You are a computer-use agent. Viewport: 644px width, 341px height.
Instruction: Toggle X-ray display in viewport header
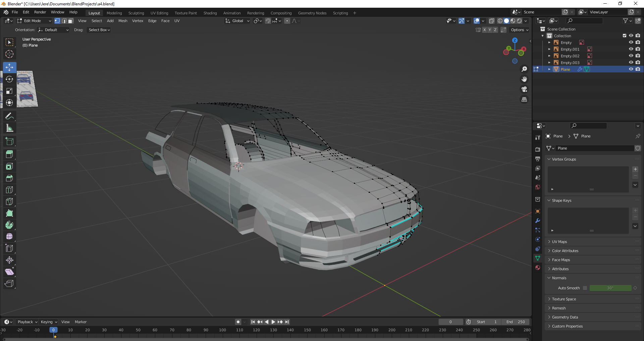pos(491,21)
